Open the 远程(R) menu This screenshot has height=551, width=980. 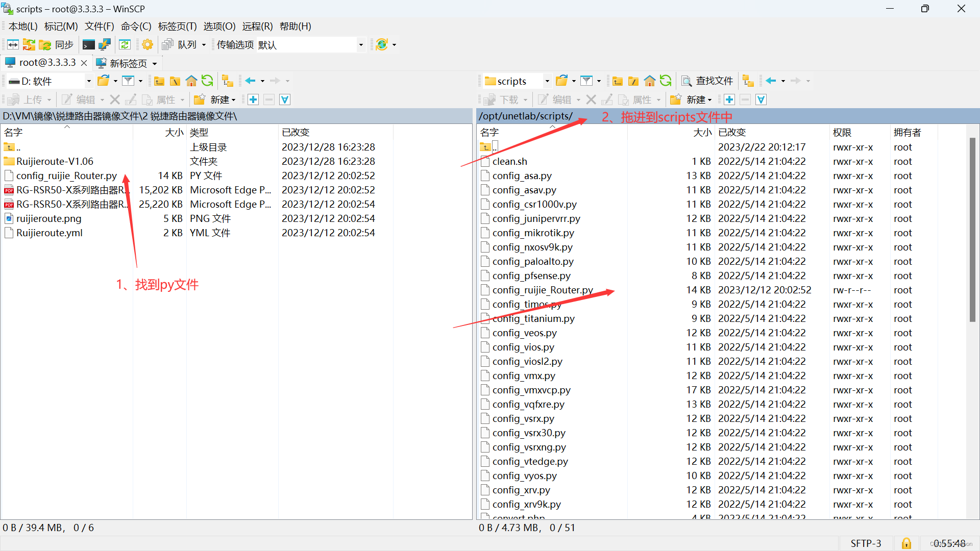[258, 26]
